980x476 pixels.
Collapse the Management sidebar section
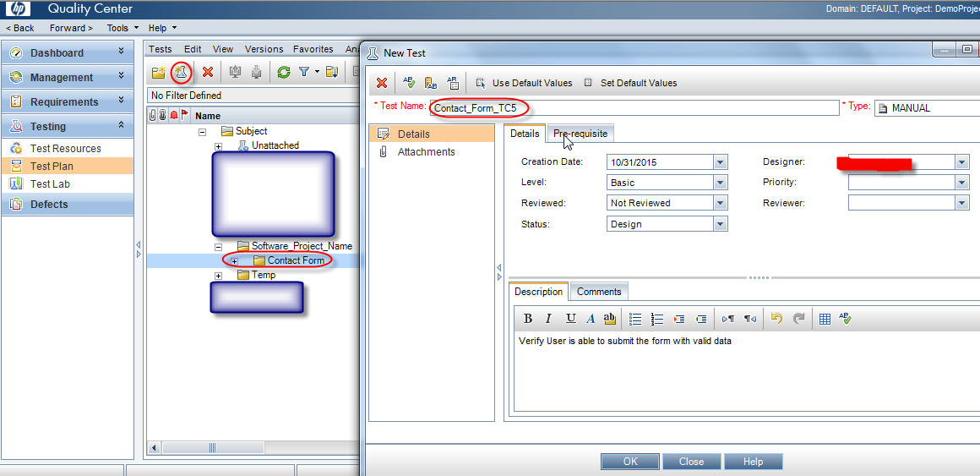pos(122,76)
